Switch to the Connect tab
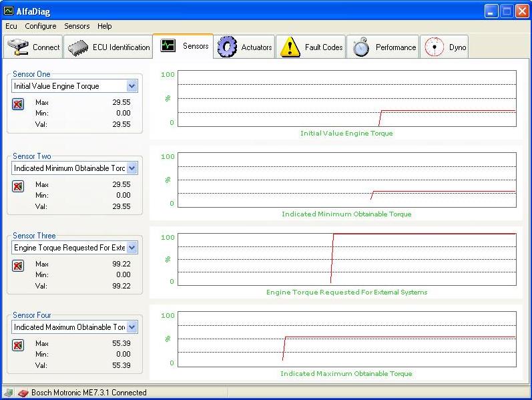Screen dimensions: 532x400 [33, 47]
